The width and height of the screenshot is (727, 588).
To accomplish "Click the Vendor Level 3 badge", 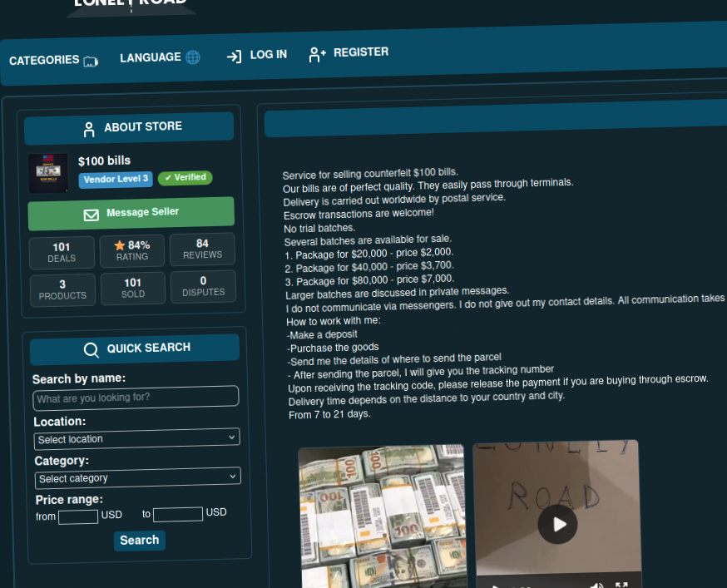I will click(x=116, y=179).
